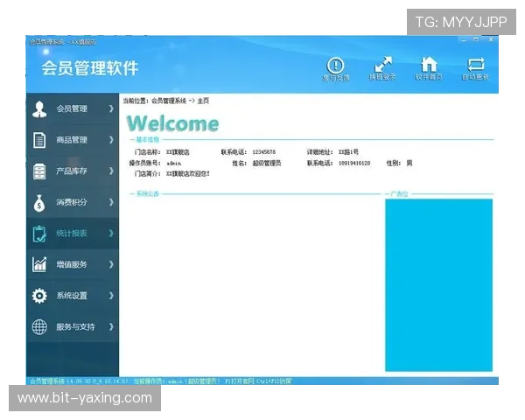The height and width of the screenshot is (420, 525).
Task: Click the 广告位 section heading
Action: (400, 193)
